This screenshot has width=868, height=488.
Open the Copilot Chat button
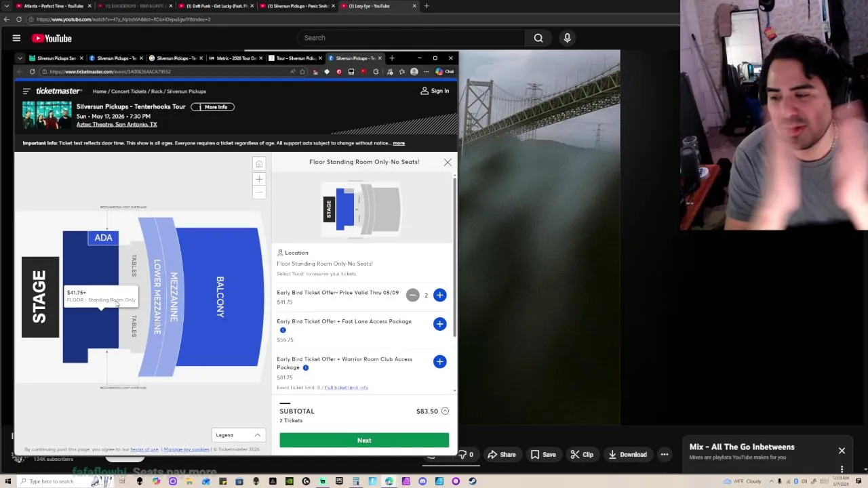445,72
